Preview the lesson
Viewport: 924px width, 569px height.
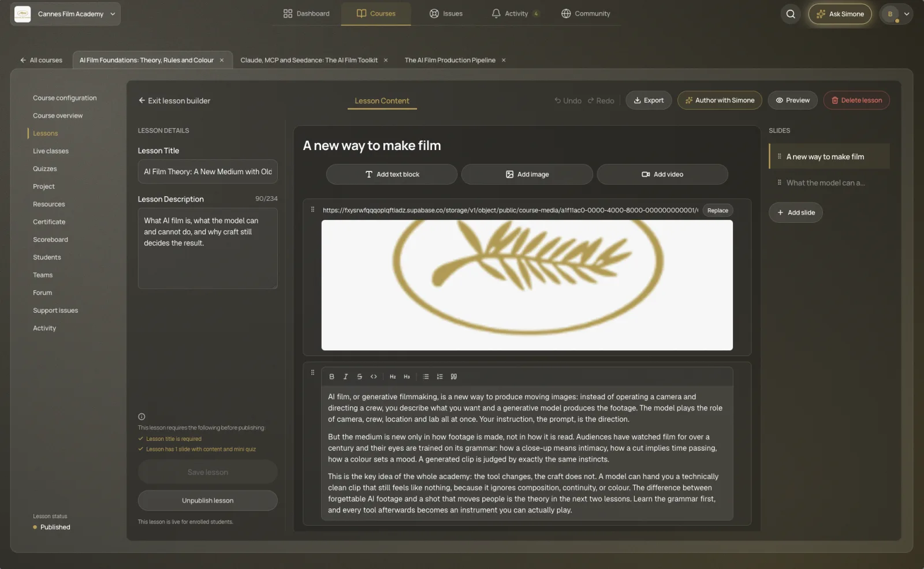coord(792,100)
